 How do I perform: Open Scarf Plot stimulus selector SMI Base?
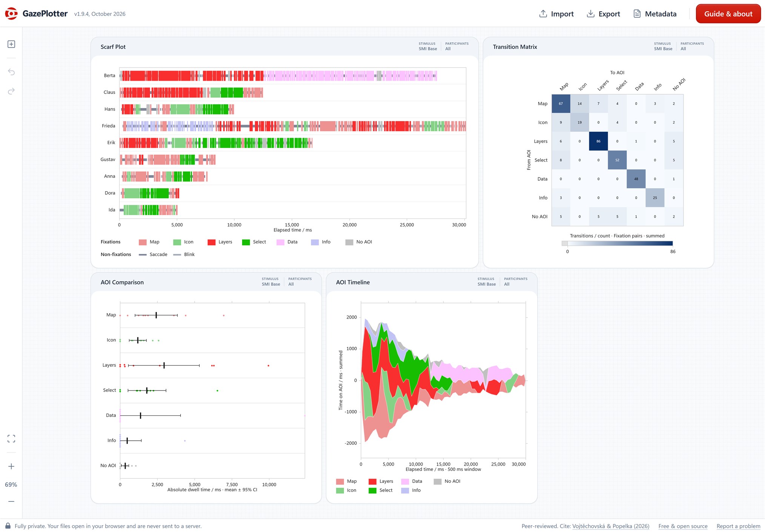click(428, 46)
